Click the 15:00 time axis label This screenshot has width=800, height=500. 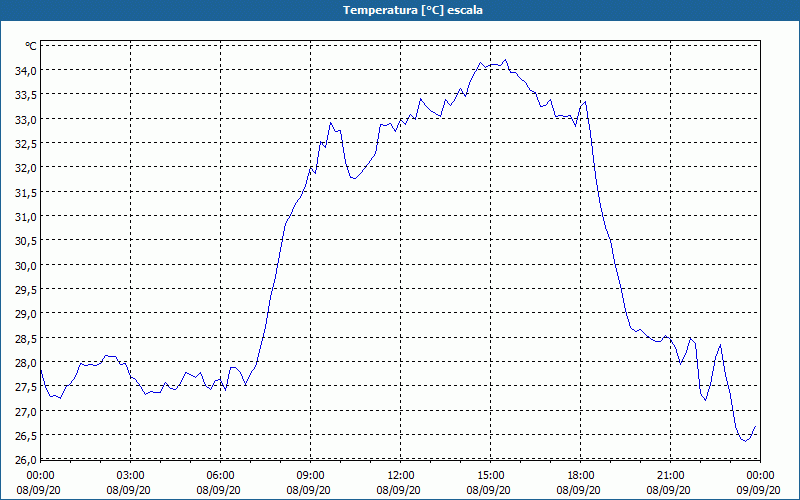point(491,476)
